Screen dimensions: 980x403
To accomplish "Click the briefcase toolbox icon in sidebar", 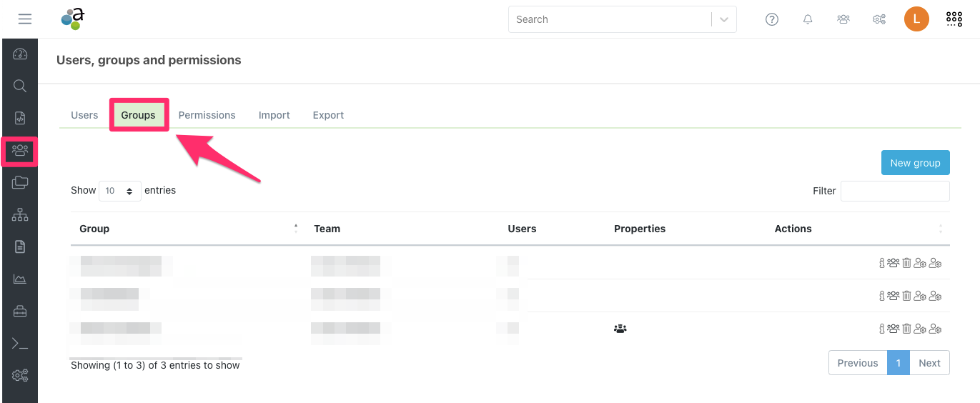I will [20, 312].
